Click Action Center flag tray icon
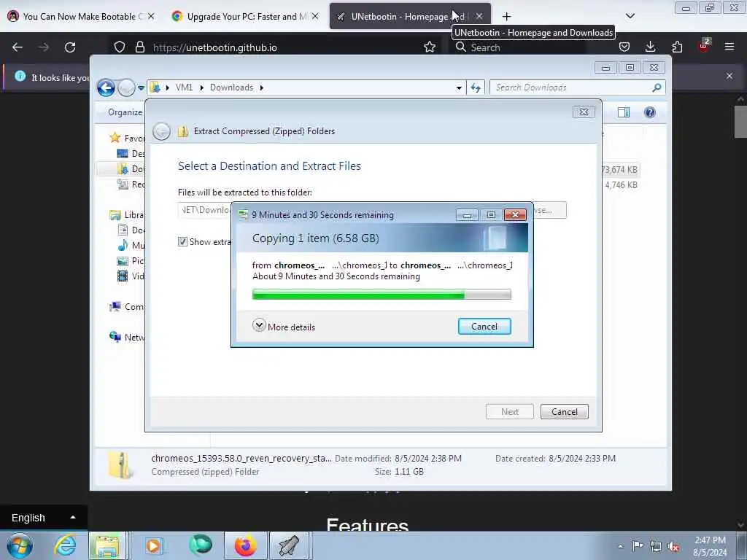This screenshot has width=747, height=560. coord(638,546)
